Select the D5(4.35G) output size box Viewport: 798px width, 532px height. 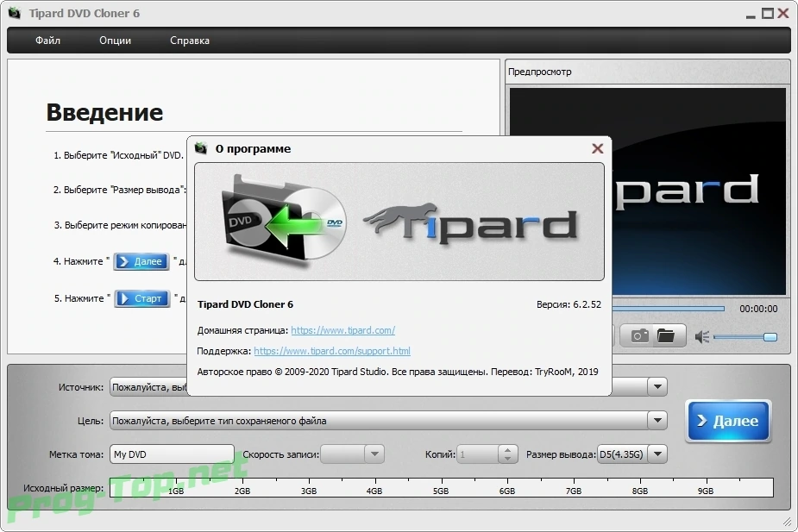[623, 454]
